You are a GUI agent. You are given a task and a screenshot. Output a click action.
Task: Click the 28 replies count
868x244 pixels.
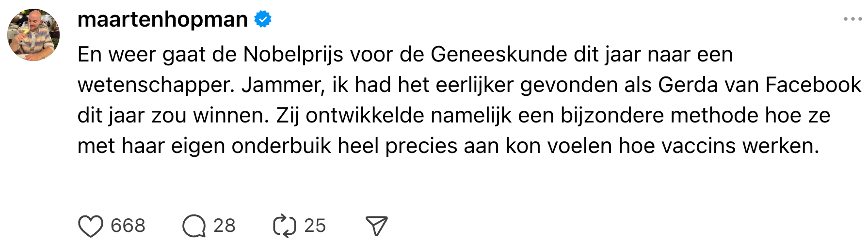[x=225, y=226]
